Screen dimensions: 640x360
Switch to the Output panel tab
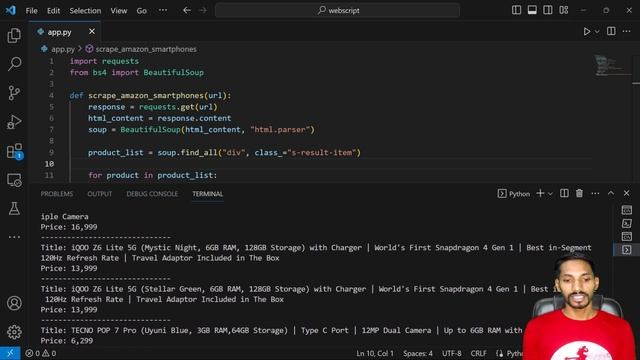click(100, 194)
